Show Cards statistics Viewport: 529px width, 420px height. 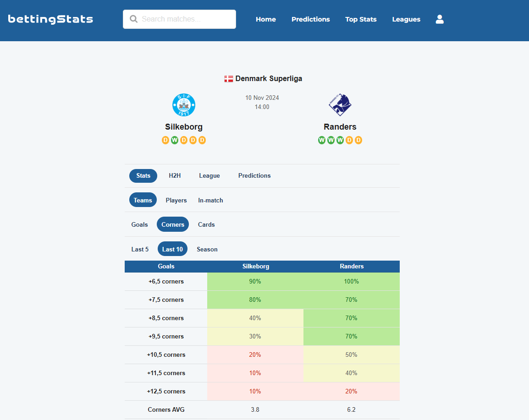tap(206, 224)
